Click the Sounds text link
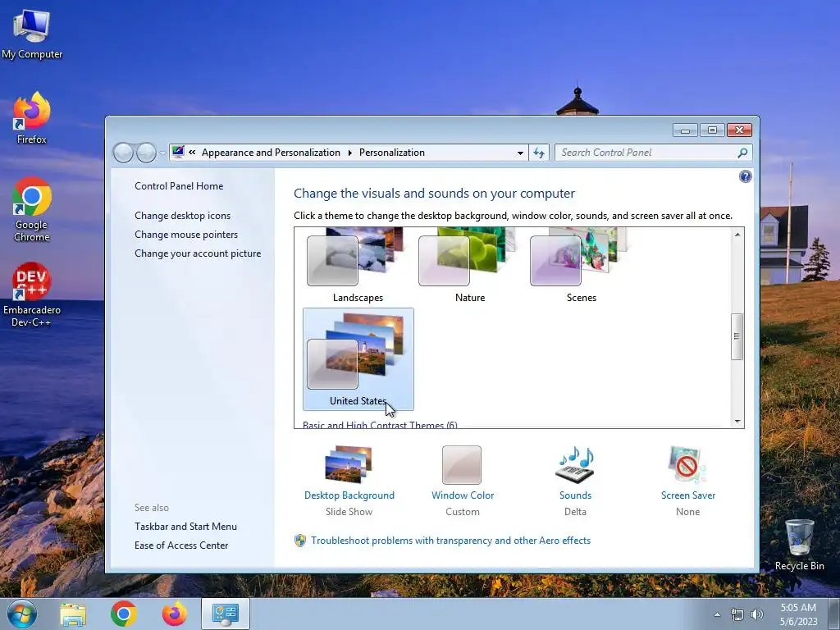Image resolution: width=840 pixels, height=630 pixels. (575, 495)
